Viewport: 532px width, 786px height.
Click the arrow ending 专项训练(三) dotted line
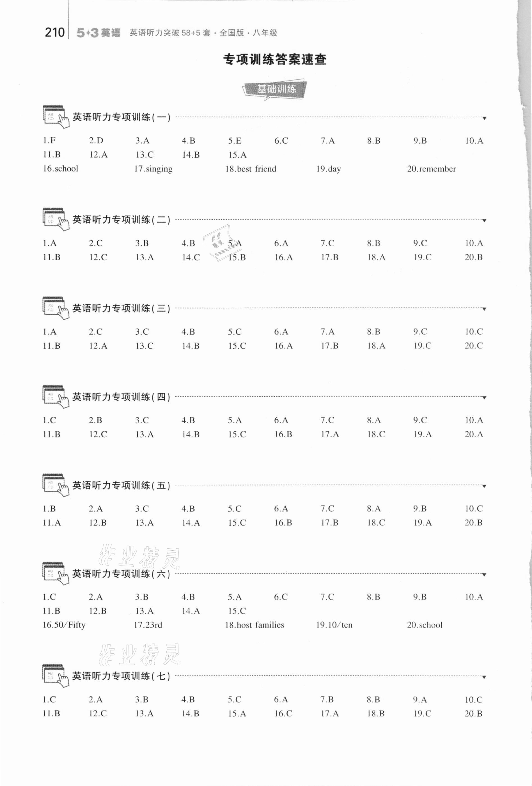coord(484,309)
